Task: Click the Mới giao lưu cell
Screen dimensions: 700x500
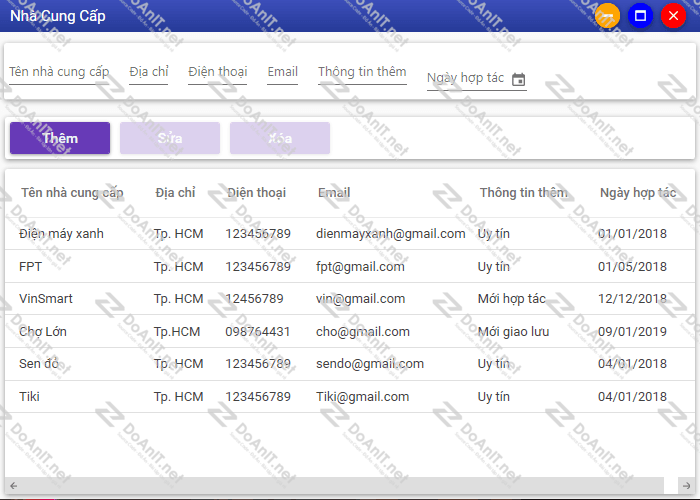Action: [x=513, y=332]
